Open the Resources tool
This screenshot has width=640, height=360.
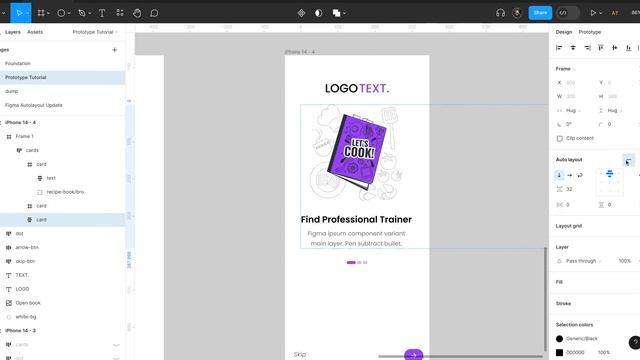(x=120, y=13)
